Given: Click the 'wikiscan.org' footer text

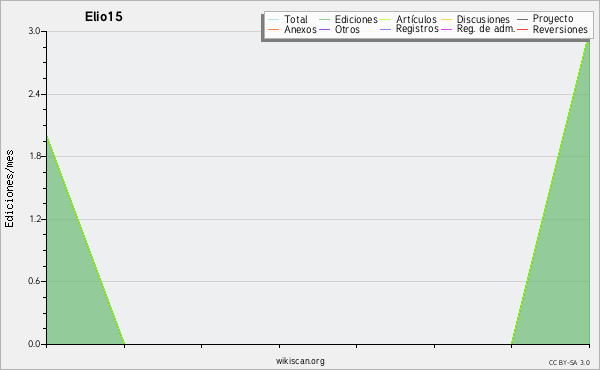Looking at the screenshot, I should (300, 361).
